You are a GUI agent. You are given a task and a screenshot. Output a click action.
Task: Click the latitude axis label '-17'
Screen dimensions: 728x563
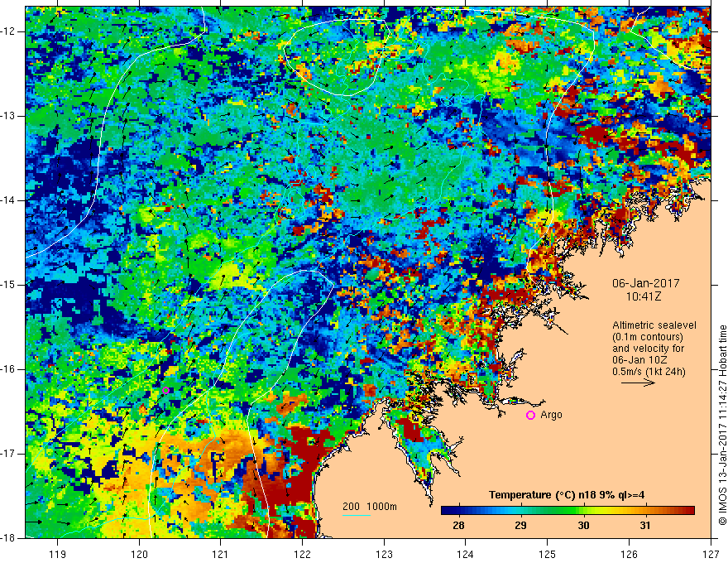9,454
